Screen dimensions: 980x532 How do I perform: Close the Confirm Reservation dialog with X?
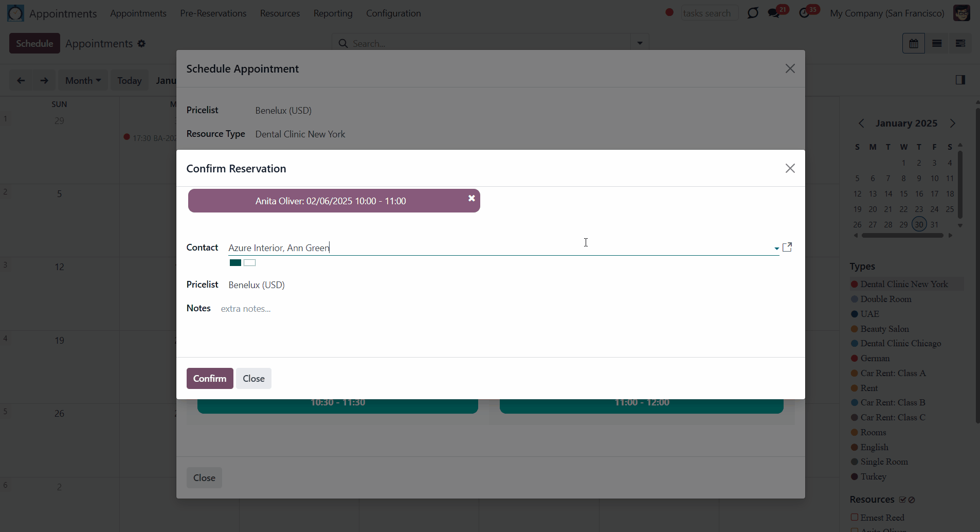(x=790, y=168)
